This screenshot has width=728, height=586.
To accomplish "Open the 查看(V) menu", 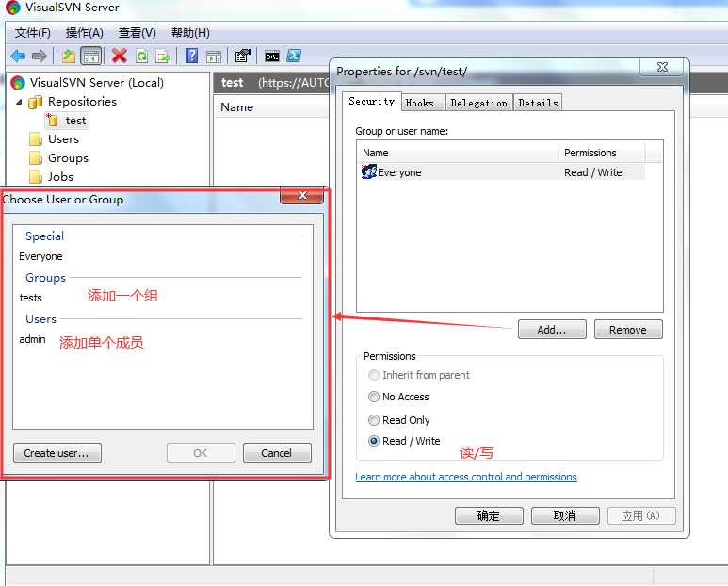I will point(137,33).
